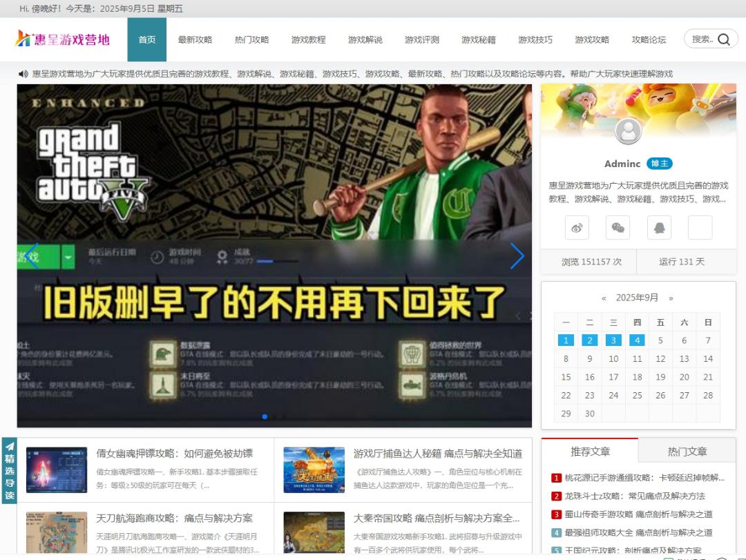Image resolution: width=746 pixels, height=560 pixels.
Task: Click the Adminc profile avatar
Action: 628,131
